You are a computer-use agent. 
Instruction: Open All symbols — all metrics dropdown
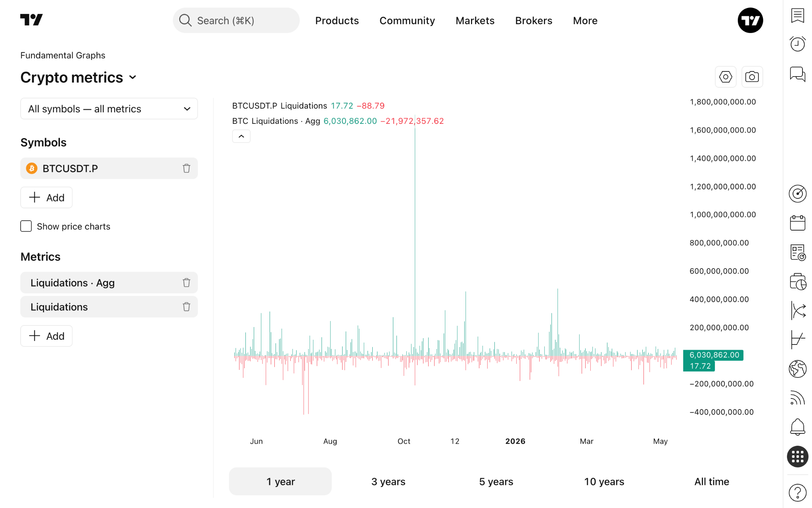(x=109, y=109)
